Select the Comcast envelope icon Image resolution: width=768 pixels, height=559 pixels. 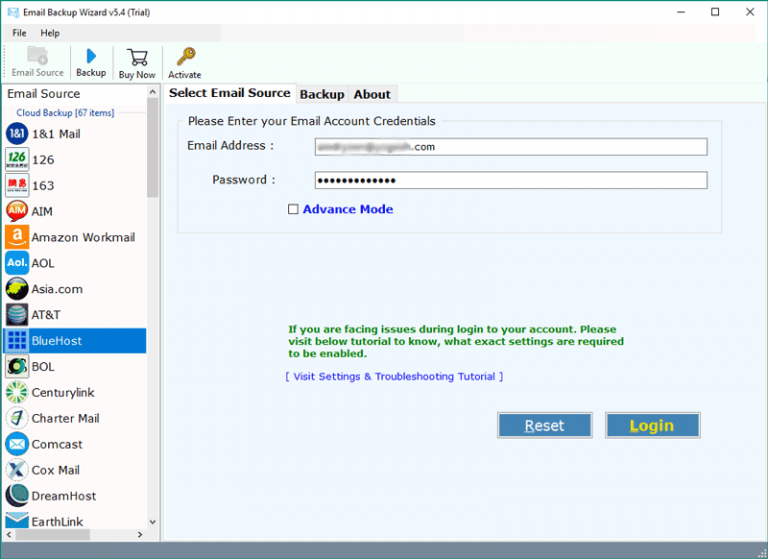17,444
